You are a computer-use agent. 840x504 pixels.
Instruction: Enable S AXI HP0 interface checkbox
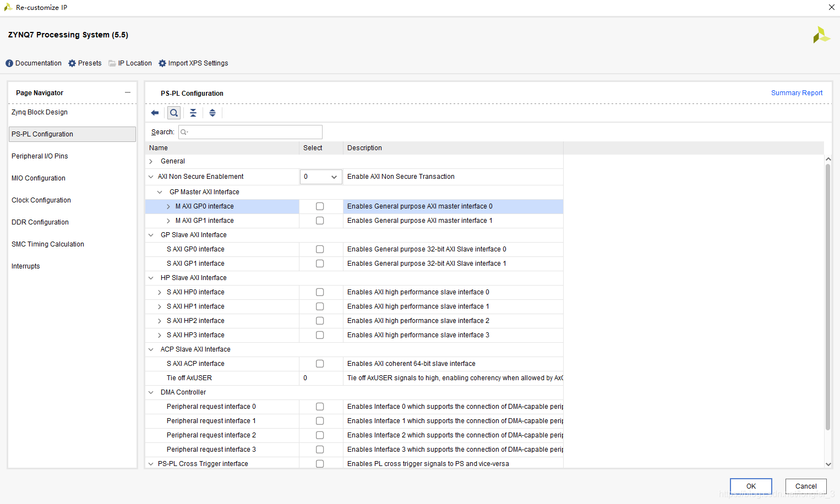[320, 292]
